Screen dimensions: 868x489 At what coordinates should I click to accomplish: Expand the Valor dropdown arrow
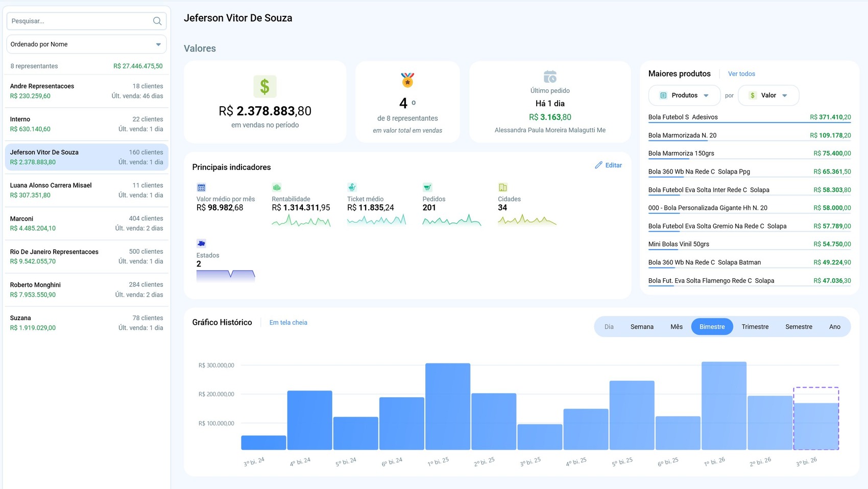(785, 95)
